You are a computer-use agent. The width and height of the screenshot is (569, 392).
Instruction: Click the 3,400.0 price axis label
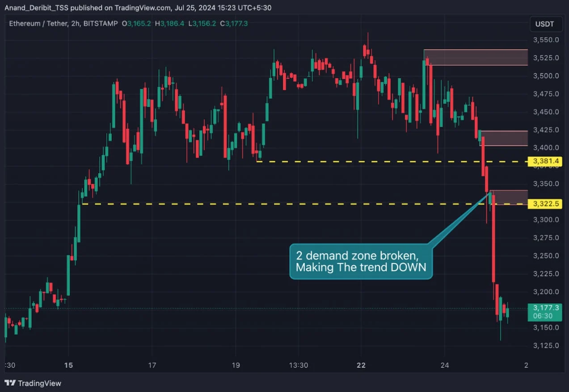point(546,148)
